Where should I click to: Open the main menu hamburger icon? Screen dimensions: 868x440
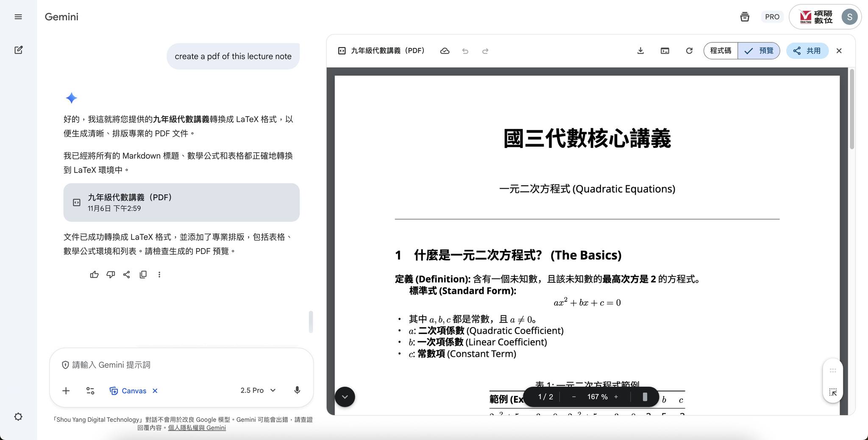coord(18,17)
